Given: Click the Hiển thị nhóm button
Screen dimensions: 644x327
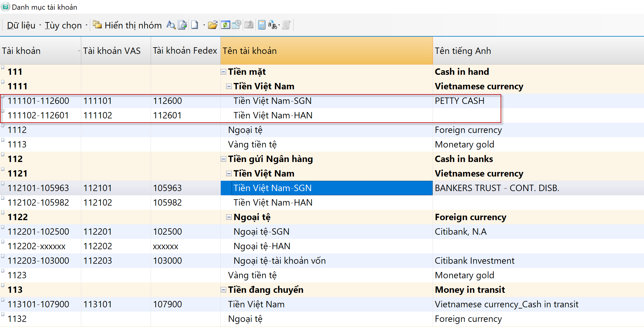Looking at the screenshot, I should 127,25.
